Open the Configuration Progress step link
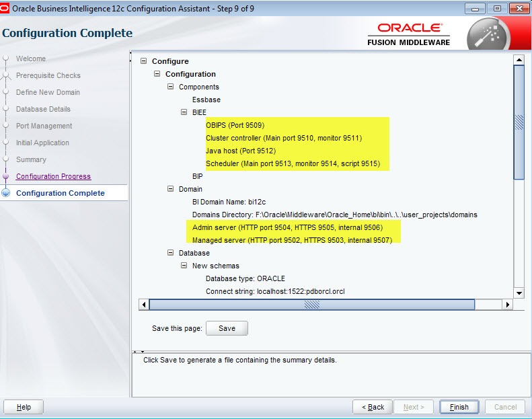This screenshot has width=532, height=419. coord(53,176)
